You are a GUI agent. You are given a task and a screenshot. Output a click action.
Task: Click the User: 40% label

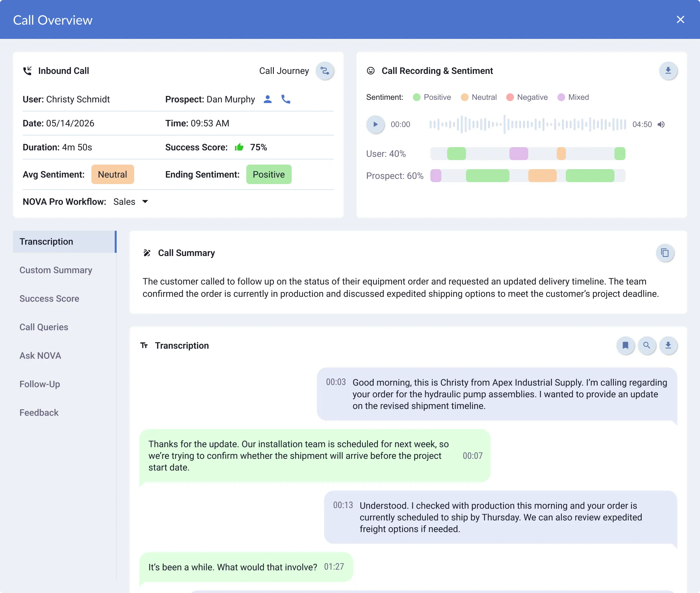pos(386,154)
